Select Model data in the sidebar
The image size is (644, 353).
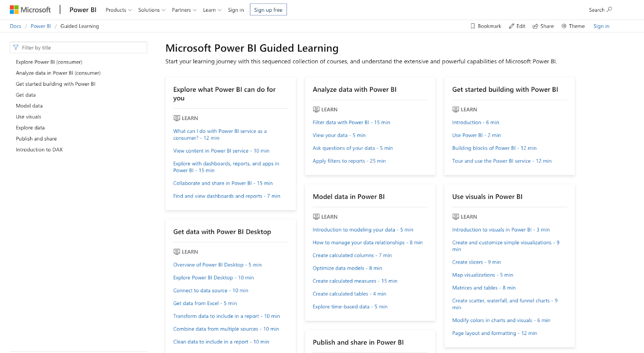click(29, 106)
